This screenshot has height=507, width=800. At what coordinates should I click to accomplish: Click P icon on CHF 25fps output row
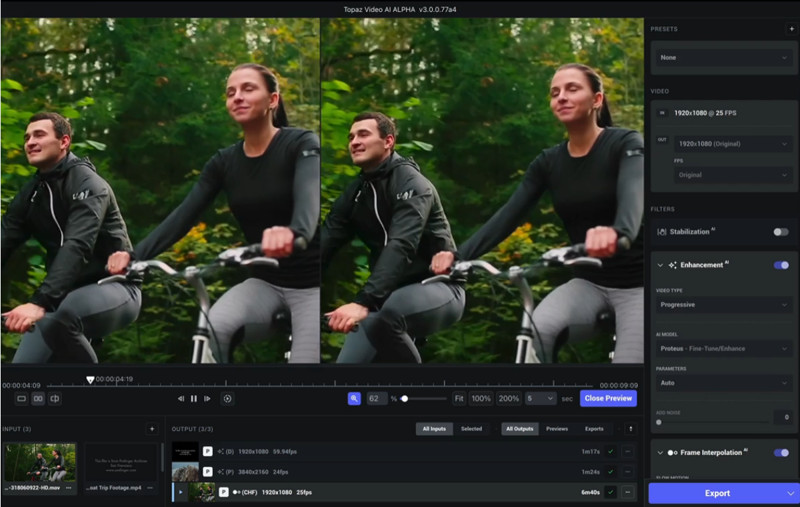point(223,492)
